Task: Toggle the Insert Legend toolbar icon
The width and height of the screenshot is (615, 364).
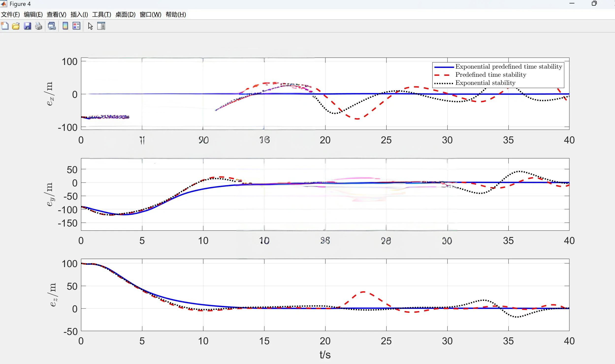Action: pos(77,26)
